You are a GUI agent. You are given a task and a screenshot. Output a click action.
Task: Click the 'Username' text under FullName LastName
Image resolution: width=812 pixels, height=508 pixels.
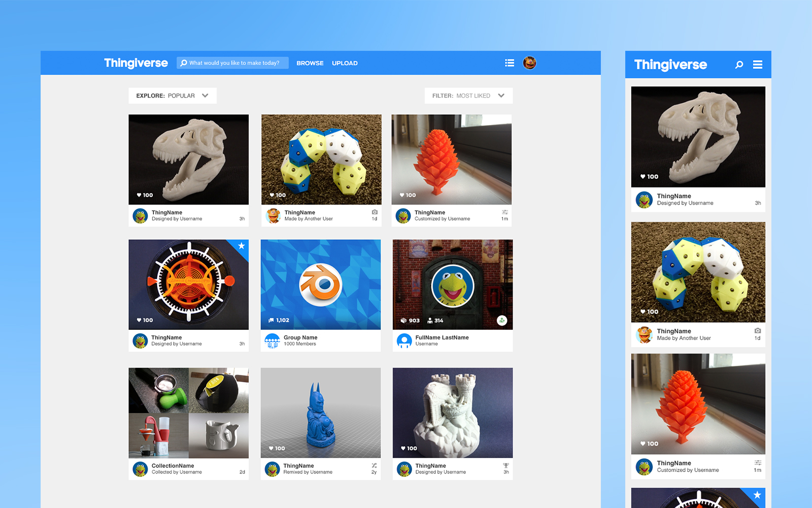coord(426,344)
